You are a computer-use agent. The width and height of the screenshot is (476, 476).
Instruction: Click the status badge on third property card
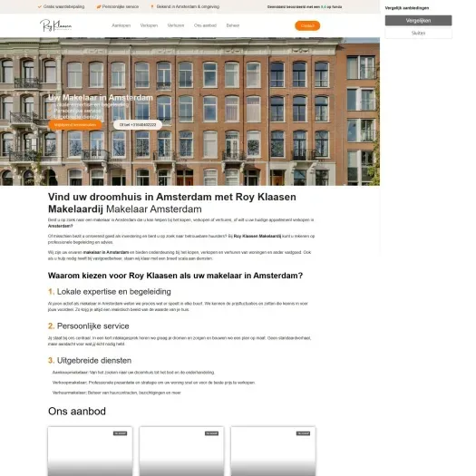click(303, 433)
